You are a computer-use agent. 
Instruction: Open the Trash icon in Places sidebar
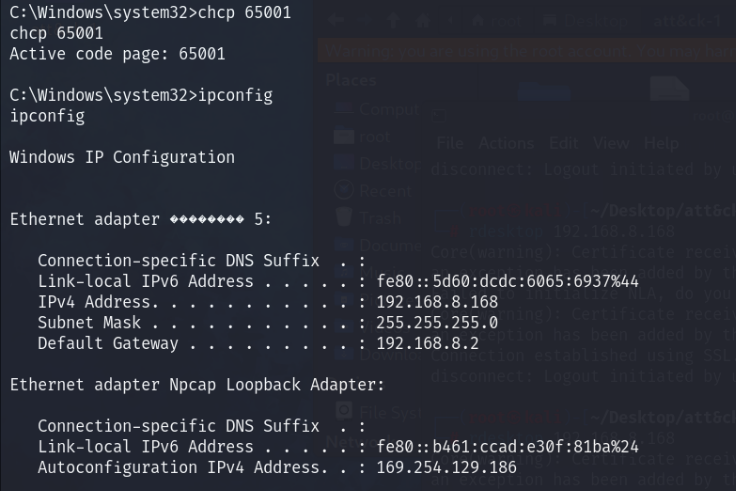(343, 216)
